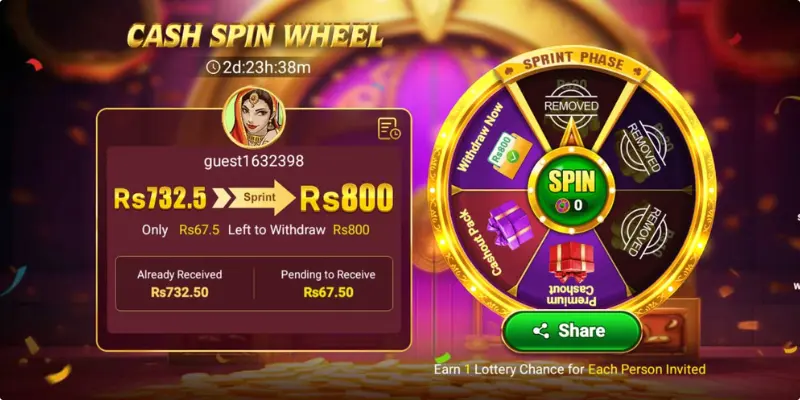Image resolution: width=800 pixels, height=400 pixels.
Task: Click the countdown timer clock icon
Action: click(x=213, y=67)
